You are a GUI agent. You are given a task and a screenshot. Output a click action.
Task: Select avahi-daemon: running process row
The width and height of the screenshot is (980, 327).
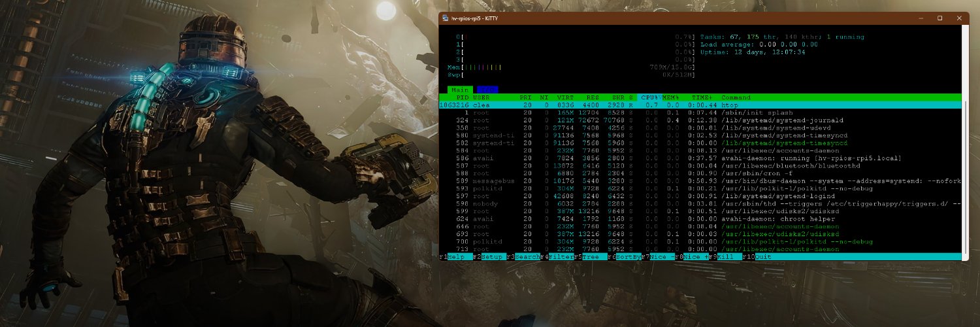point(700,158)
